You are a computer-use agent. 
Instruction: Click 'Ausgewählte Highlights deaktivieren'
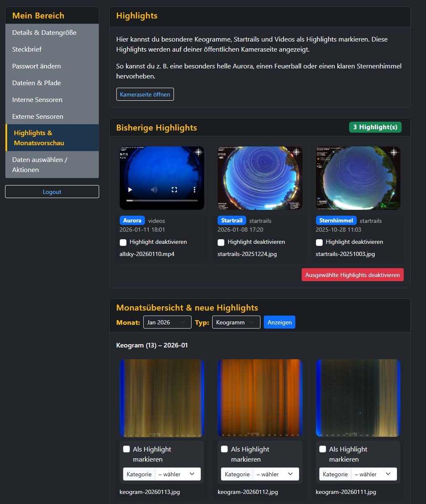point(352,274)
